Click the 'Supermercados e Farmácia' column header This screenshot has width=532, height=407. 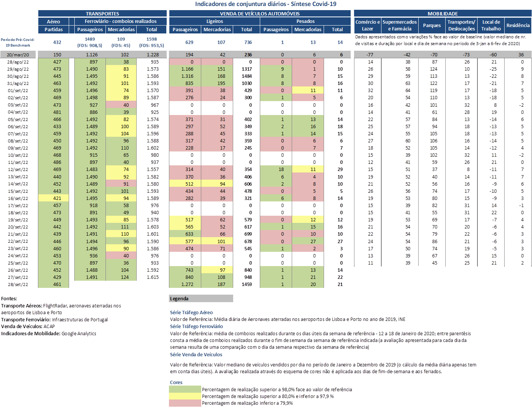[399, 25]
